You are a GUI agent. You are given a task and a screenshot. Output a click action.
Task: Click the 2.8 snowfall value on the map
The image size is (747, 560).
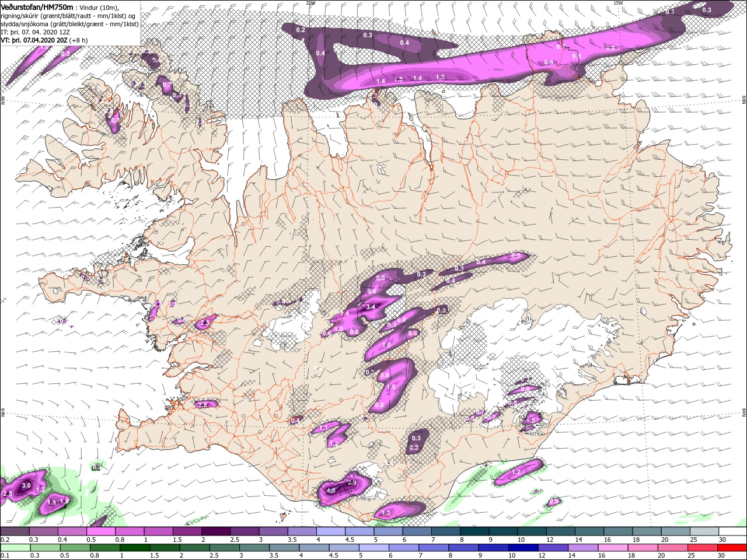click(203, 404)
